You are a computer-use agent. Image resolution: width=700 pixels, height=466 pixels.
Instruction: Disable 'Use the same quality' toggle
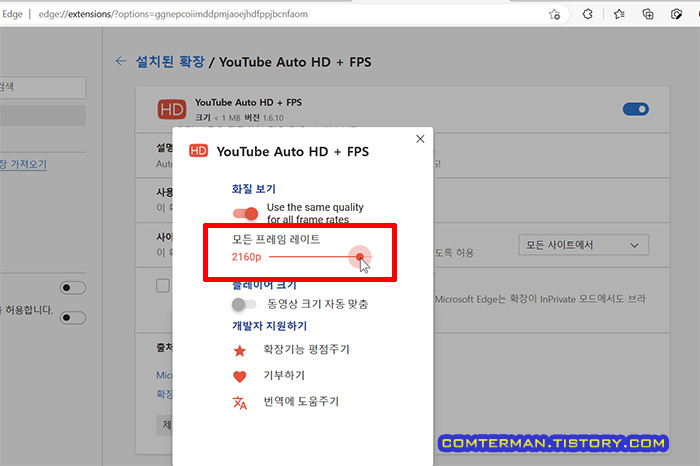245,213
